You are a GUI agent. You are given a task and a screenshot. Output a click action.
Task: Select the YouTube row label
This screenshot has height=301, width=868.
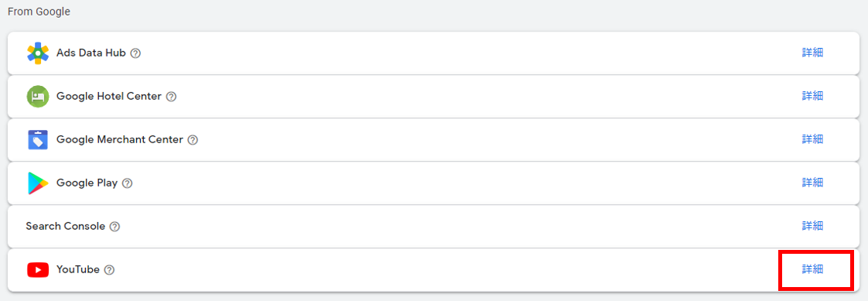pos(78,269)
